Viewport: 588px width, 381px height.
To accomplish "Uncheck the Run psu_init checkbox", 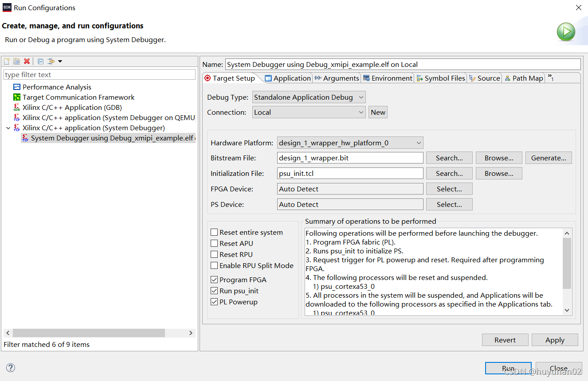I will coord(214,291).
